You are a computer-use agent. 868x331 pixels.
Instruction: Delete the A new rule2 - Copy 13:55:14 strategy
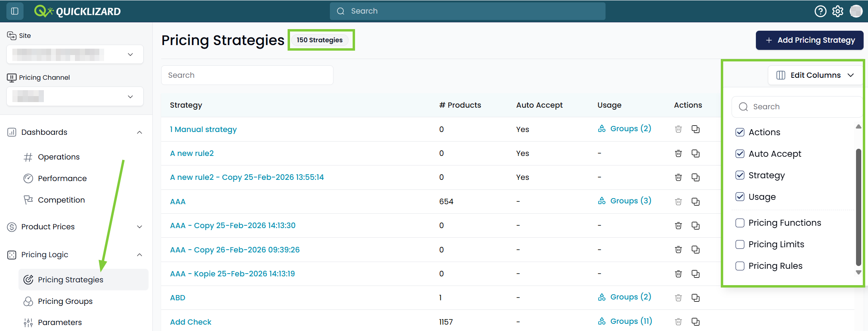coord(678,177)
